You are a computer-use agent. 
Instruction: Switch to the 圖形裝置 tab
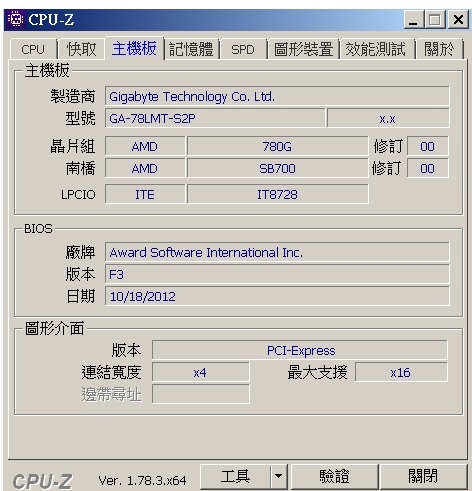point(303,49)
